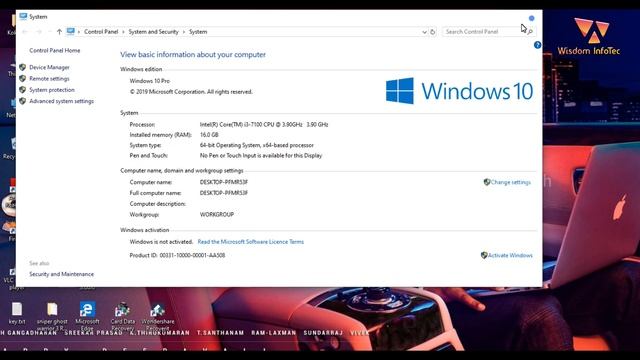Read the Microsoft Software Licence Terms

coord(251,242)
